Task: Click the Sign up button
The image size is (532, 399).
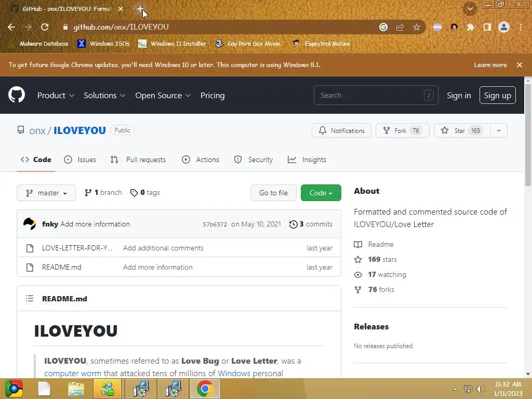Action: pos(497,96)
